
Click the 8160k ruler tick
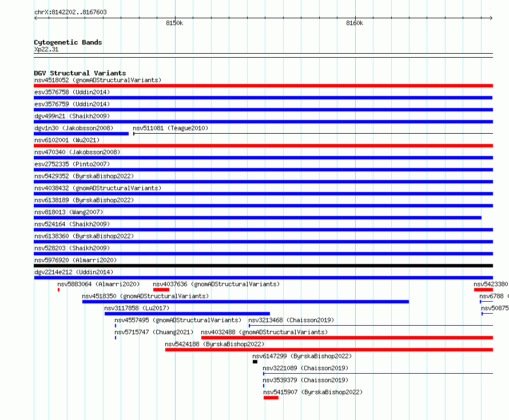pyautogui.click(x=355, y=23)
